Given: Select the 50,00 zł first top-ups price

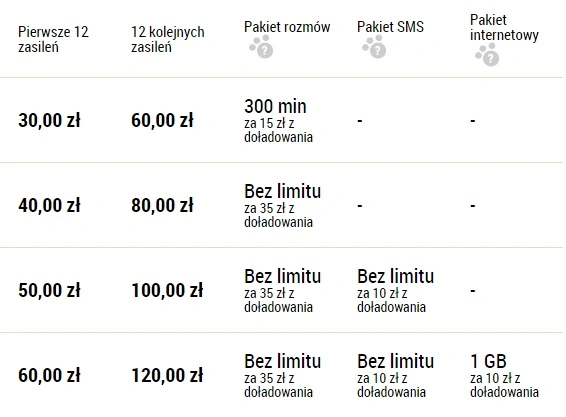Looking at the screenshot, I should click(x=49, y=291).
